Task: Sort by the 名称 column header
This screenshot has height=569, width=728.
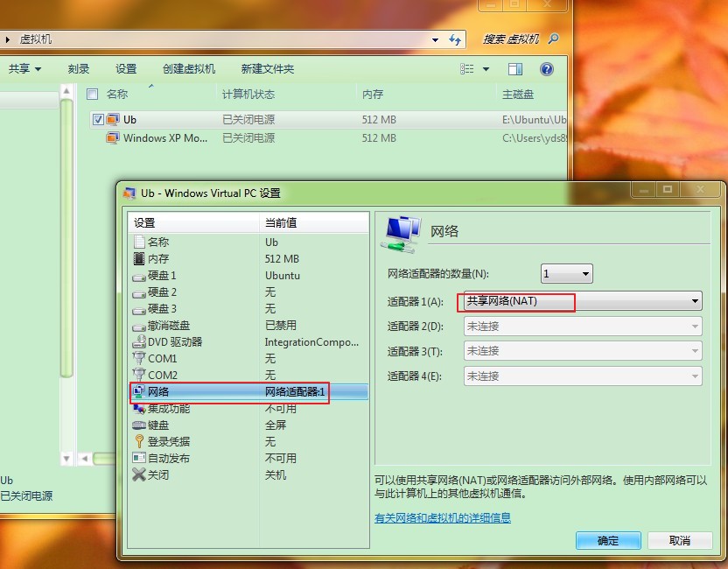Action: [116, 95]
